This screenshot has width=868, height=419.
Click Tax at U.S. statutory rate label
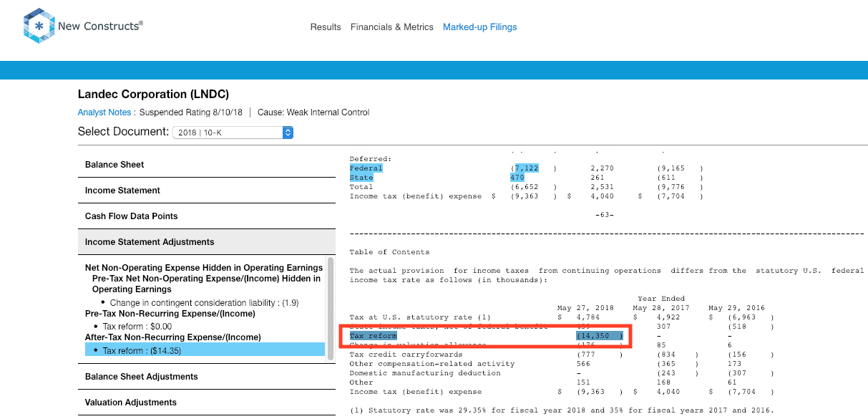[420, 317]
